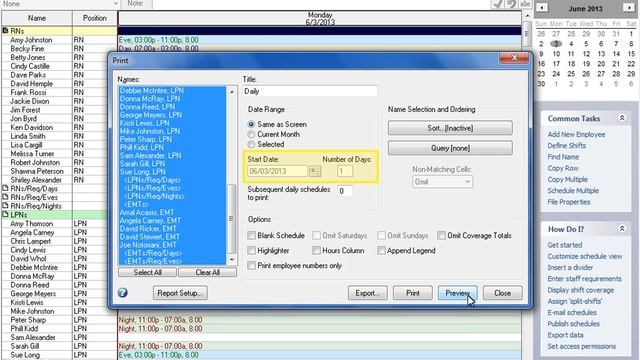Screen dimensions: 640x360
Task: Click the Close button in Print dialog
Action: click(502, 293)
